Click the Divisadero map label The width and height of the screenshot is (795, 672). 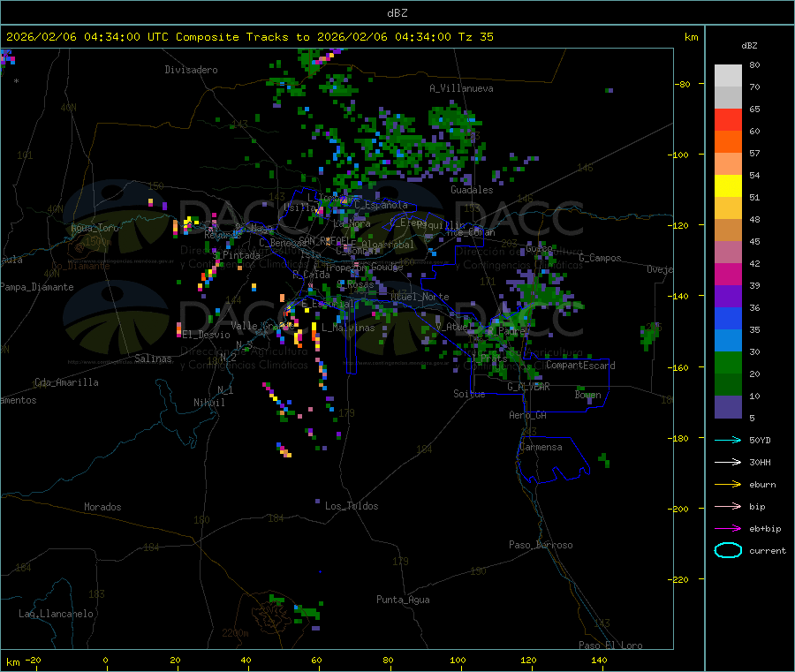click(191, 70)
